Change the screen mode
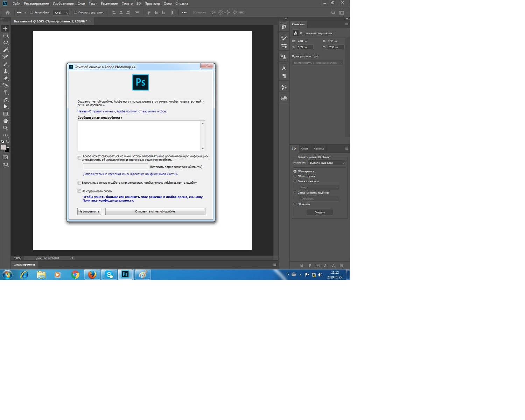Viewport: 525px width, 420px height. [5, 164]
